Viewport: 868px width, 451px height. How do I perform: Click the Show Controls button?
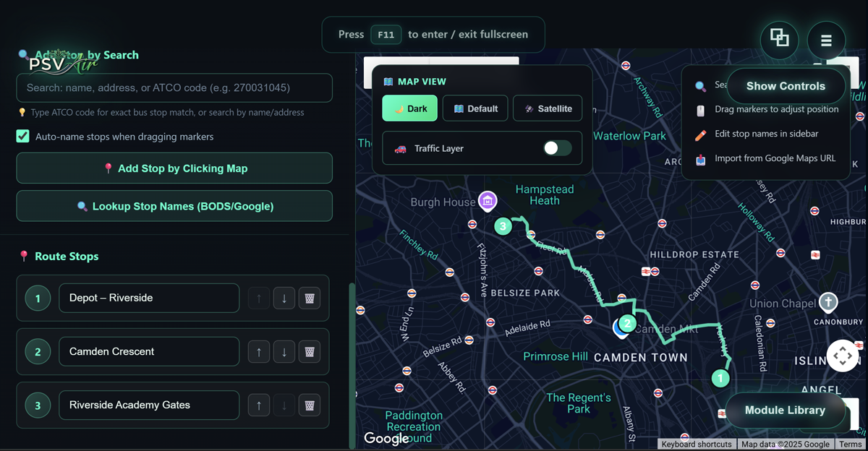pyautogui.click(x=786, y=86)
